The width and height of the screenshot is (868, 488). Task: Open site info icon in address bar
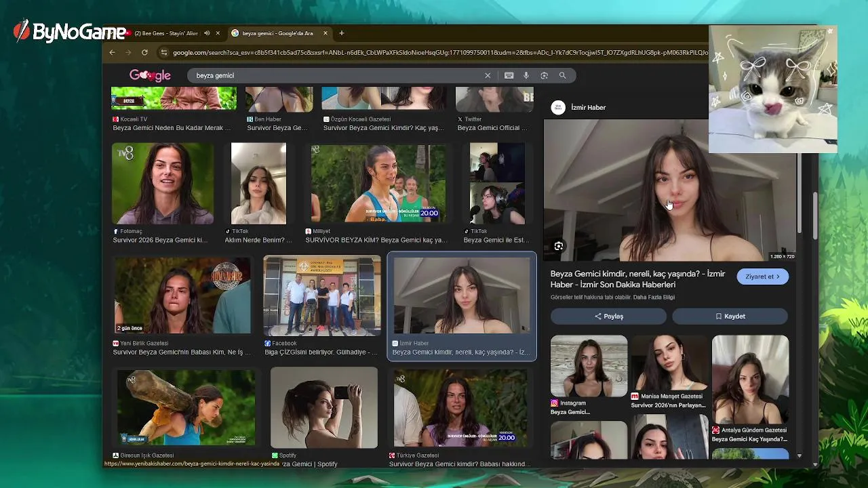point(163,52)
